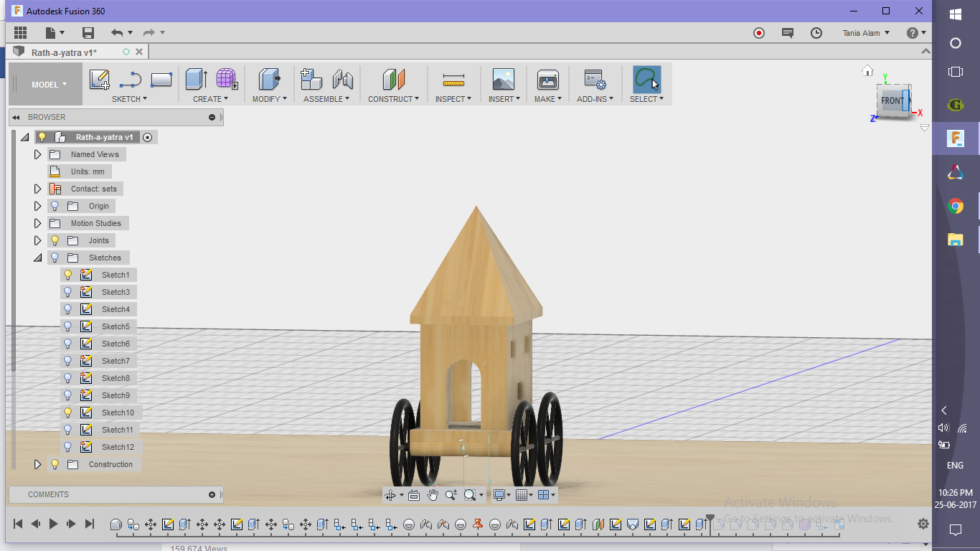
Task: Open File Explorer from taskbar
Action: pyautogui.click(x=956, y=240)
